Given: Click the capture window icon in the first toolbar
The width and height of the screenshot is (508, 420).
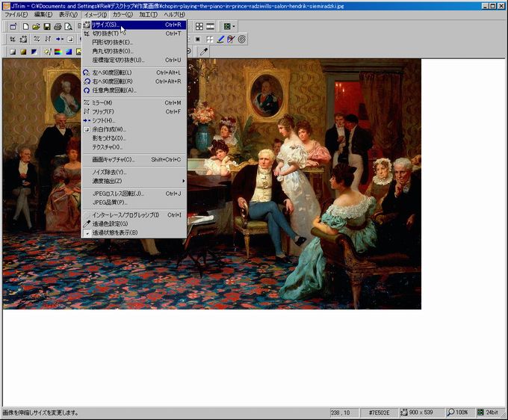Looking at the screenshot, I should (x=13, y=27).
